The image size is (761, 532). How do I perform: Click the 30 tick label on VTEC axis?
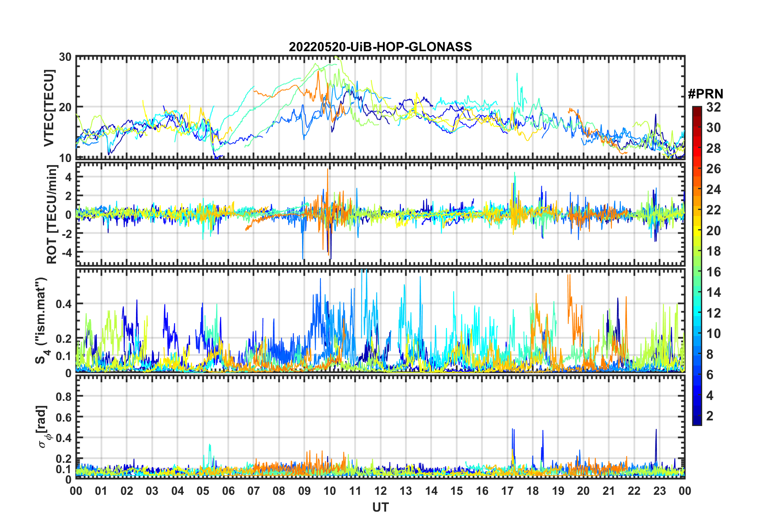(x=65, y=57)
